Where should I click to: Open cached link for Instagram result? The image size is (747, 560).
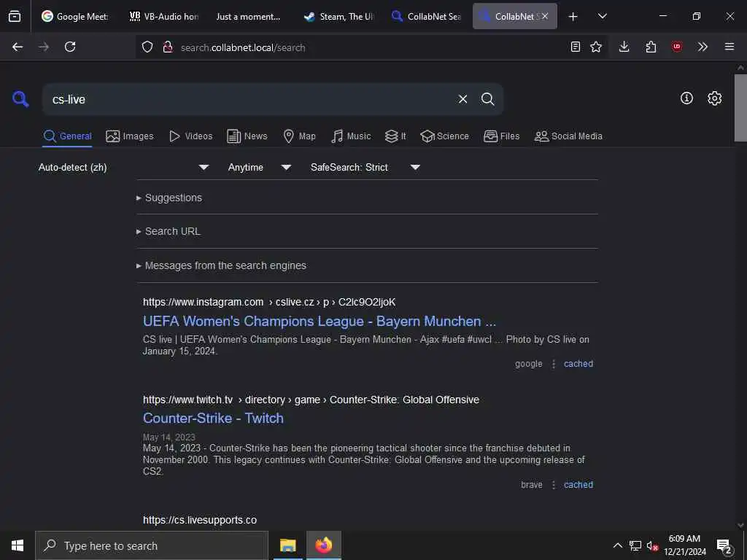click(578, 364)
